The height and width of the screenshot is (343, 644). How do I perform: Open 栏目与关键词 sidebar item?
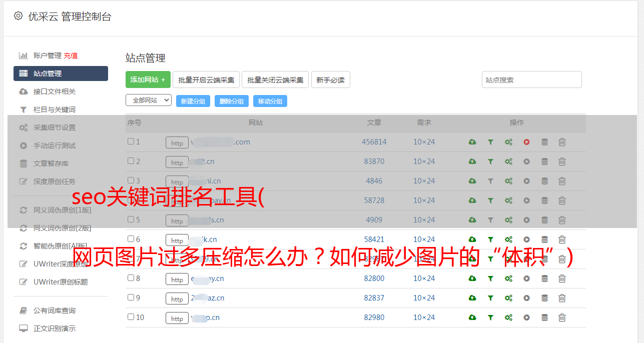coord(55,109)
